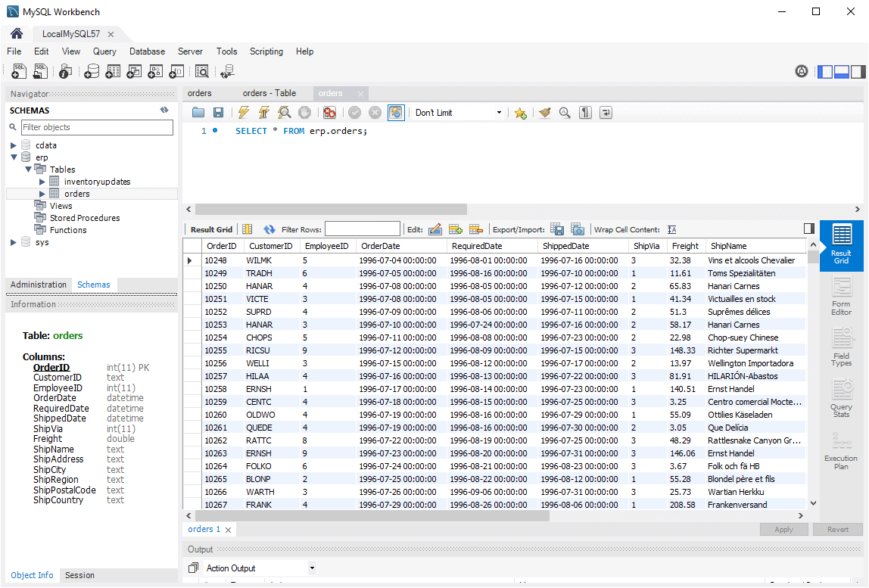Toggle invisible characters display

(x=585, y=113)
